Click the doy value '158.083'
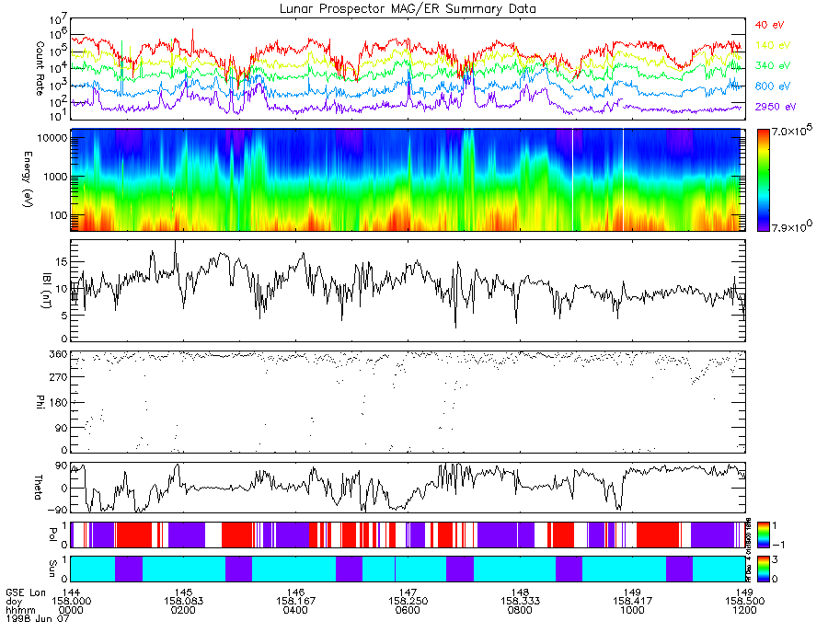Screen dimensions: 828x644 tap(183, 602)
